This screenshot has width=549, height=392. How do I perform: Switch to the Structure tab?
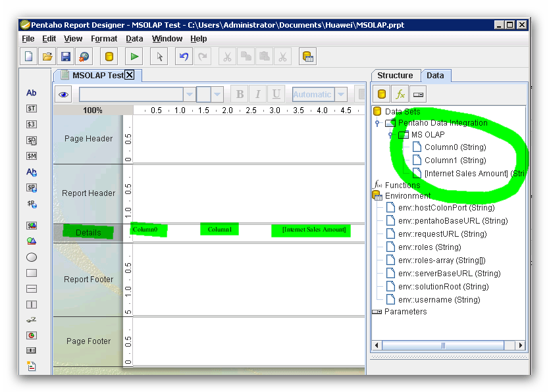point(396,76)
